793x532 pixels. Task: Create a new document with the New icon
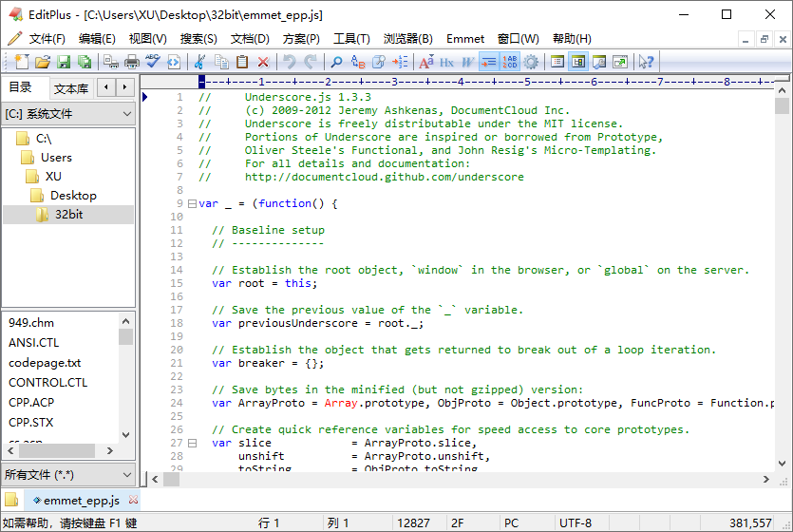[x=21, y=62]
